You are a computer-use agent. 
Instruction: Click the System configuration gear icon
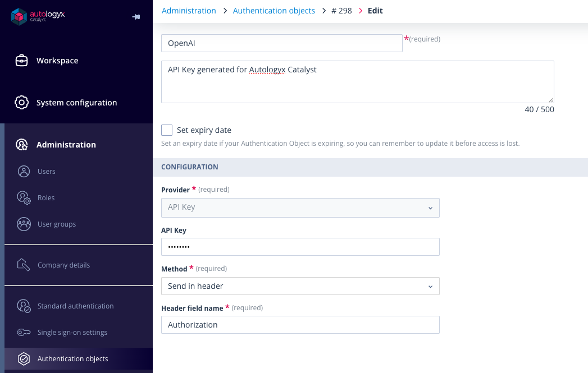point(21,103)
